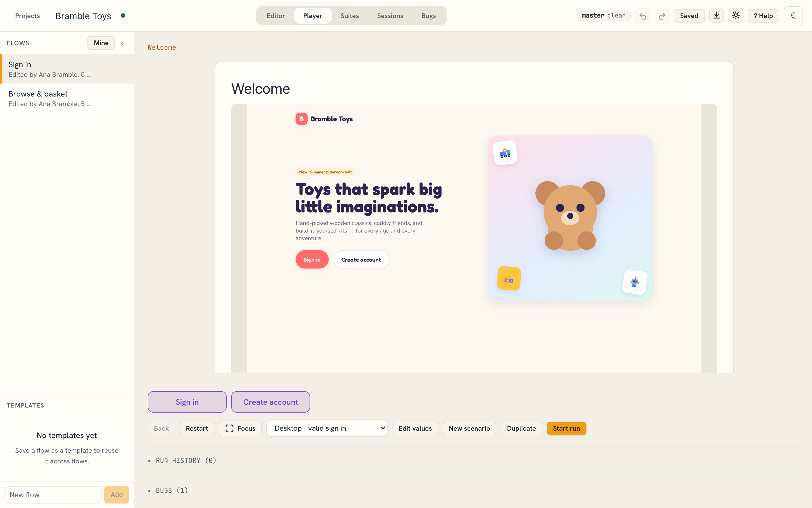Click the New flow input field
The width and height of the screenshot is (812, 508).
(53, 494)
